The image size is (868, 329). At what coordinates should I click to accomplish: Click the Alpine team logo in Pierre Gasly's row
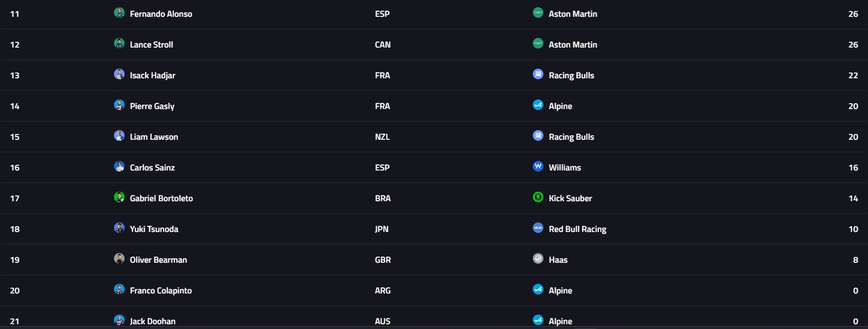[x=538, y=105]
